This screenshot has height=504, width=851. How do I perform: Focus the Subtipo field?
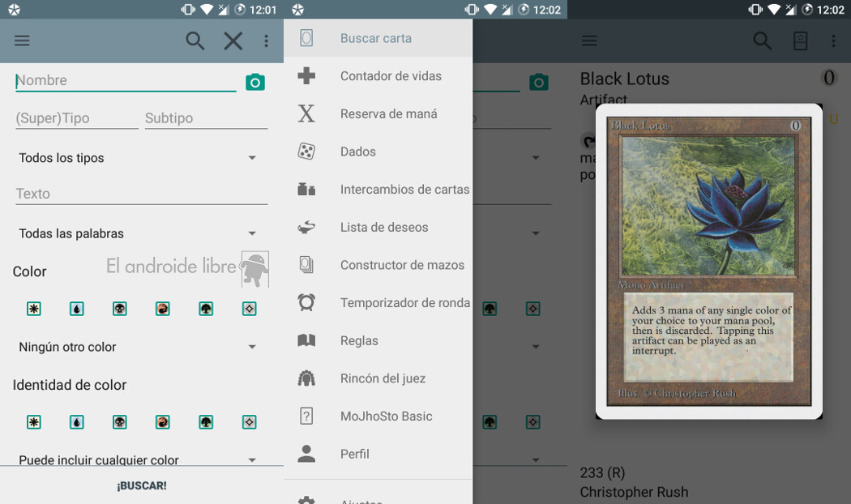pos(206,117)
